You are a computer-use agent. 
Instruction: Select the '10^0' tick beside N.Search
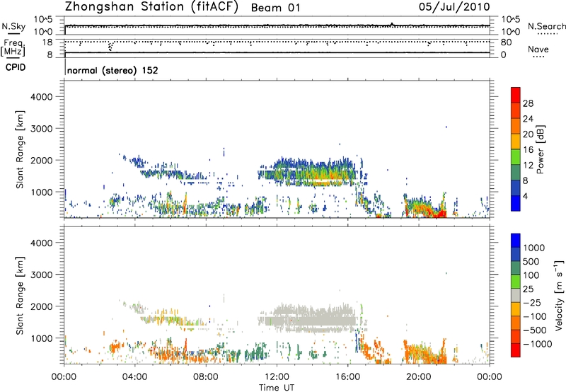tap(510, 32)
